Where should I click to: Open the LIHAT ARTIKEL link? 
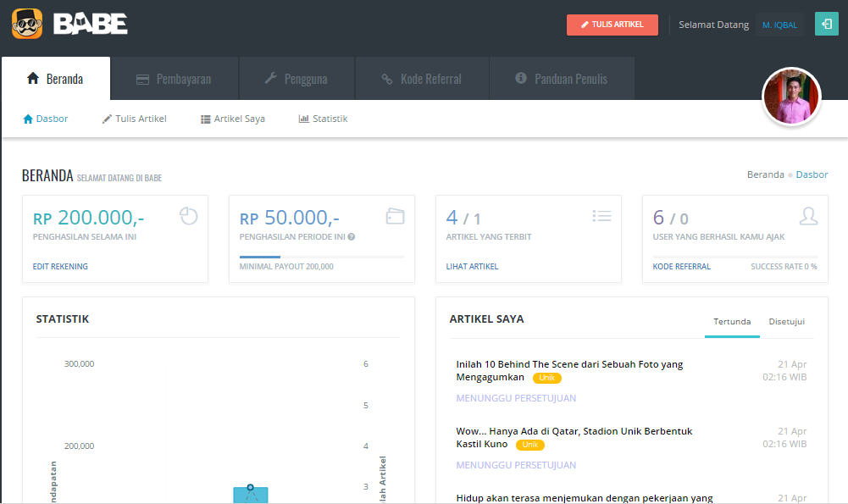tap(472, 267)
